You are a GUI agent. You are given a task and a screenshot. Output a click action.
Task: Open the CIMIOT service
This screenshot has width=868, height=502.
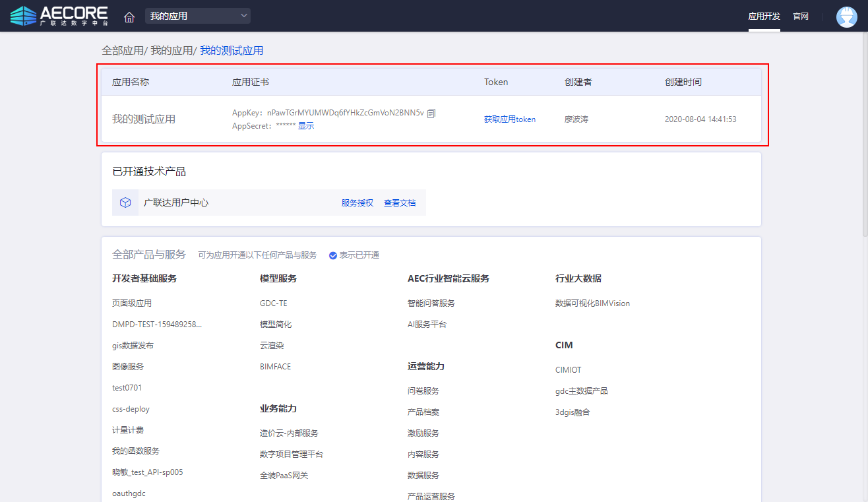[569, 370]
